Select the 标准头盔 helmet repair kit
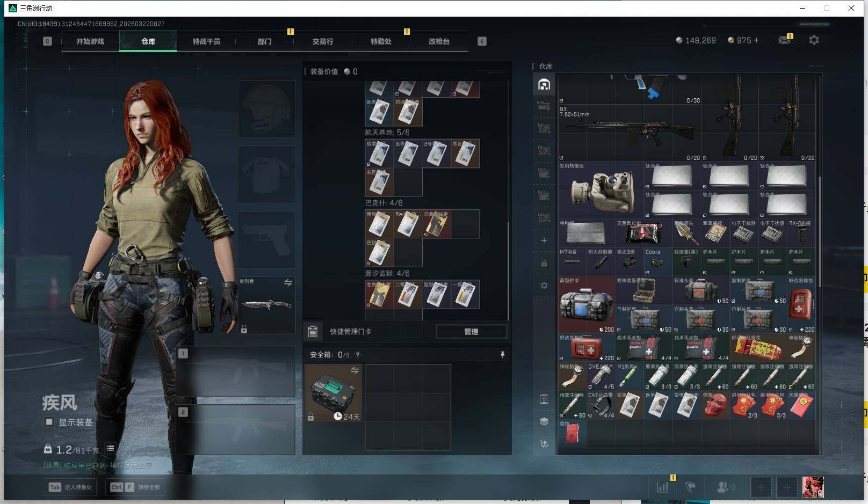Viewport: 868px width, 504px height. click(x=701, y=290)
